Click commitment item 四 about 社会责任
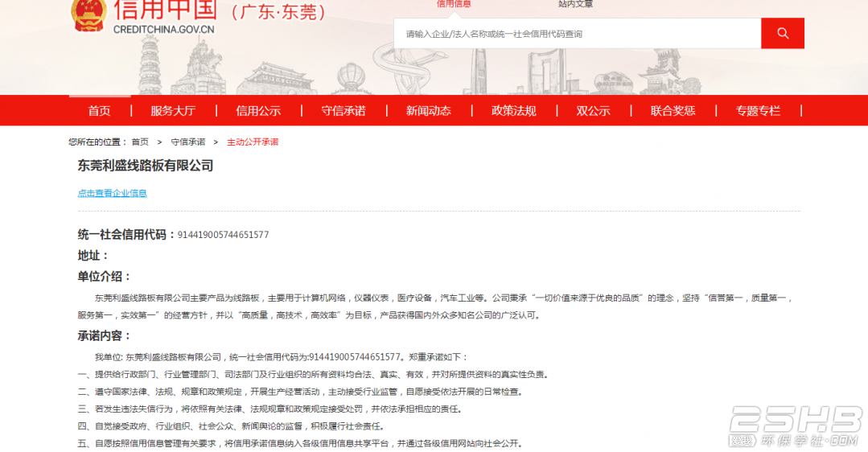This screenshot has width=868, height=452. (232, 426)
